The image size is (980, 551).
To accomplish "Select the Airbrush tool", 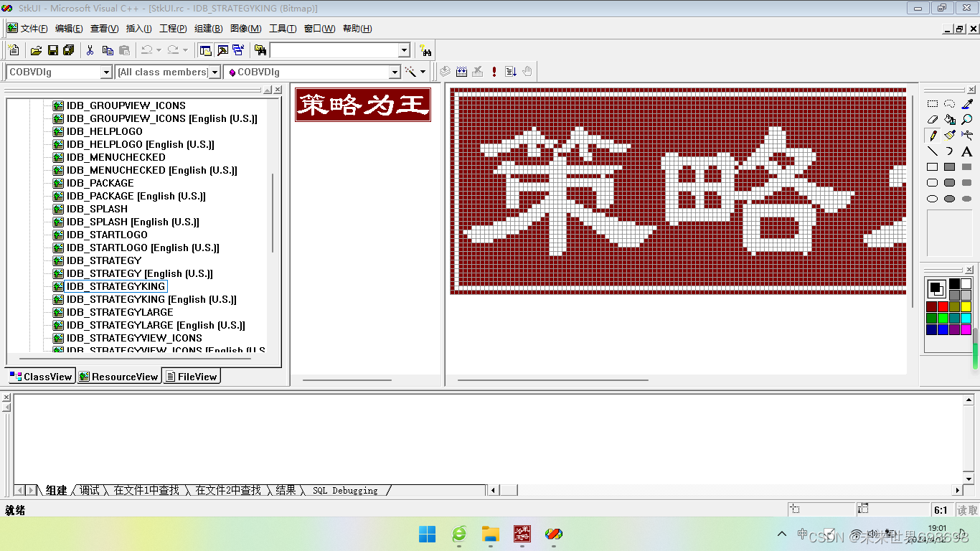I will (969, 135).
